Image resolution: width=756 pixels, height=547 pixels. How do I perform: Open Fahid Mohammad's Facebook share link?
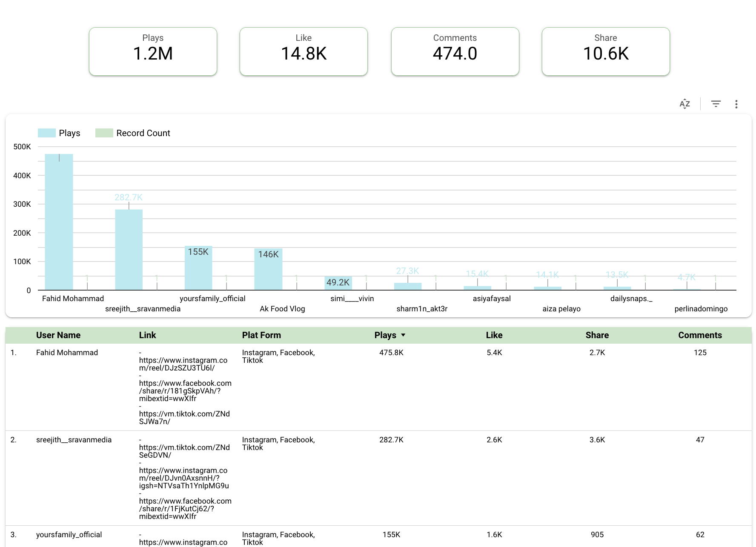pos(185,391)
